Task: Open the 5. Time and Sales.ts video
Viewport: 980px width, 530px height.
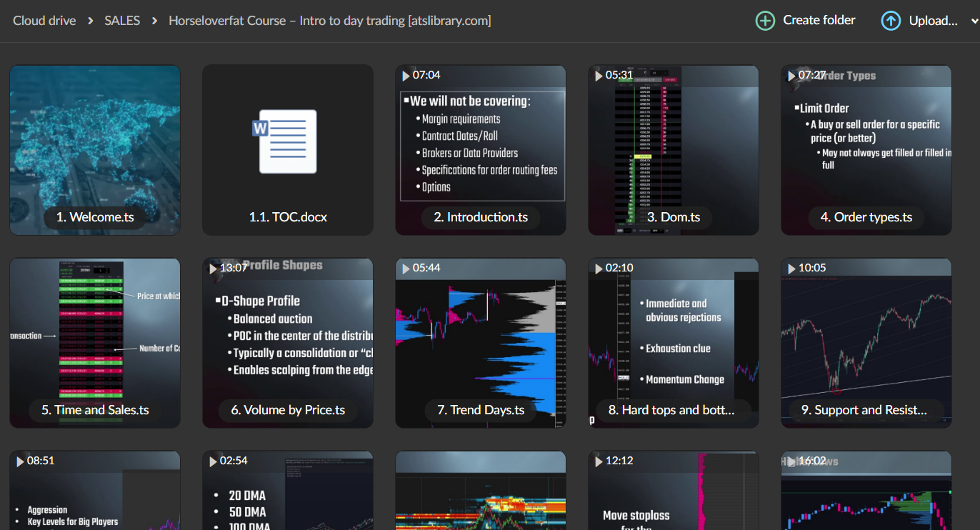Action: [x=94, y=343]
